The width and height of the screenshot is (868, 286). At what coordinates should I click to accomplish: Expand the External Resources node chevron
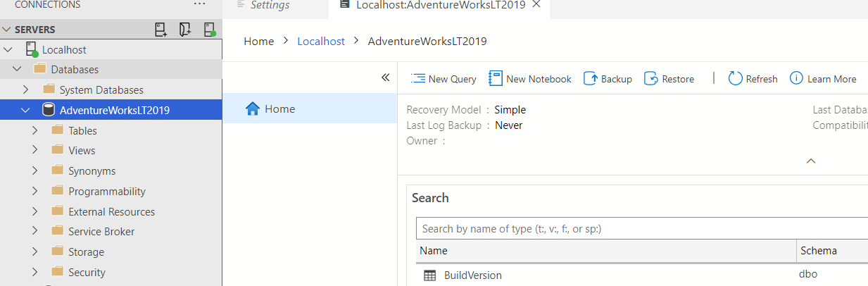point(34,211)
